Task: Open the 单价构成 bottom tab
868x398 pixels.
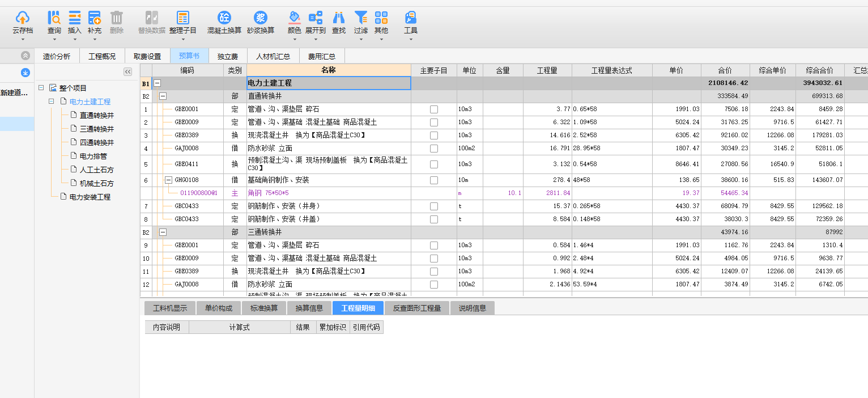Action: (219, 308)
